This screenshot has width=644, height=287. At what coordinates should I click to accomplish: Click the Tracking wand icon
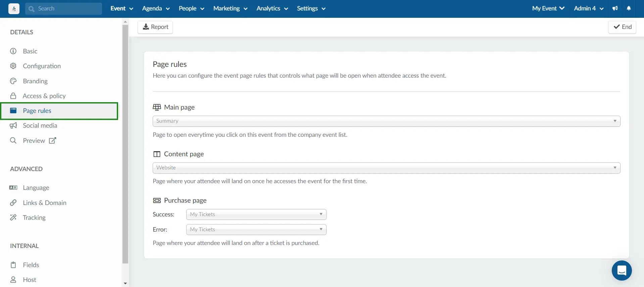13,217
